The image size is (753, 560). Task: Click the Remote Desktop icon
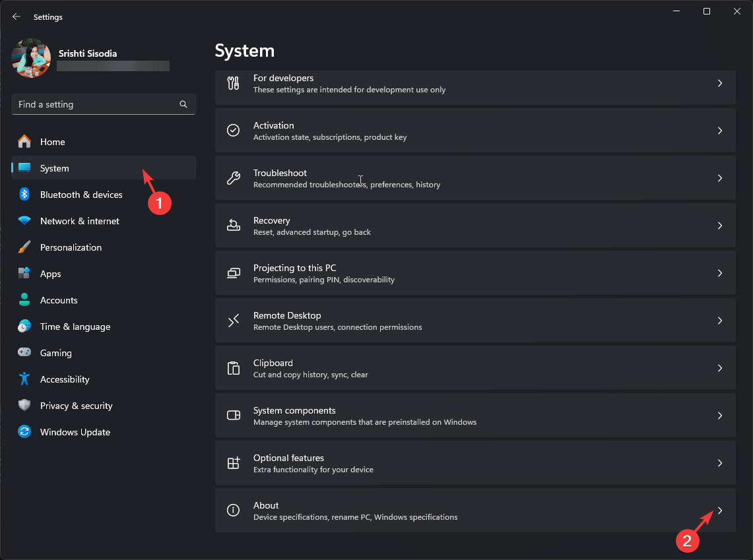[234, 321]
